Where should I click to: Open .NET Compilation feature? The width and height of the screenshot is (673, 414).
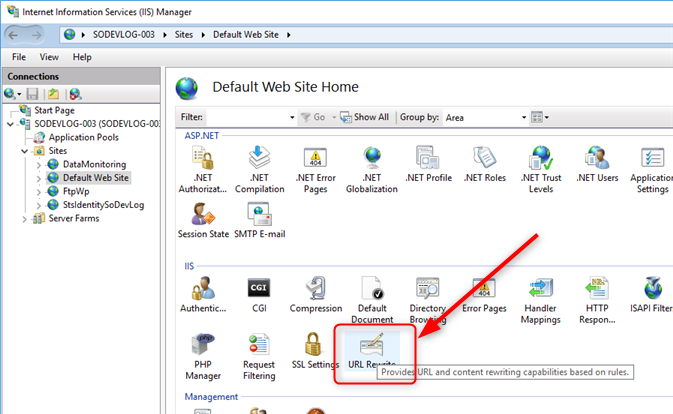click(x=259, y=170)
